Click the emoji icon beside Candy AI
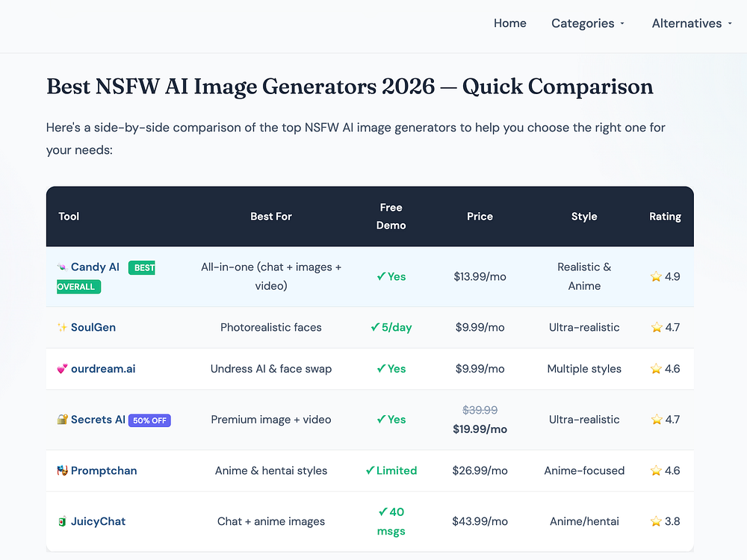Viewport: 747px width, 560px height. (x=62, y=267)
